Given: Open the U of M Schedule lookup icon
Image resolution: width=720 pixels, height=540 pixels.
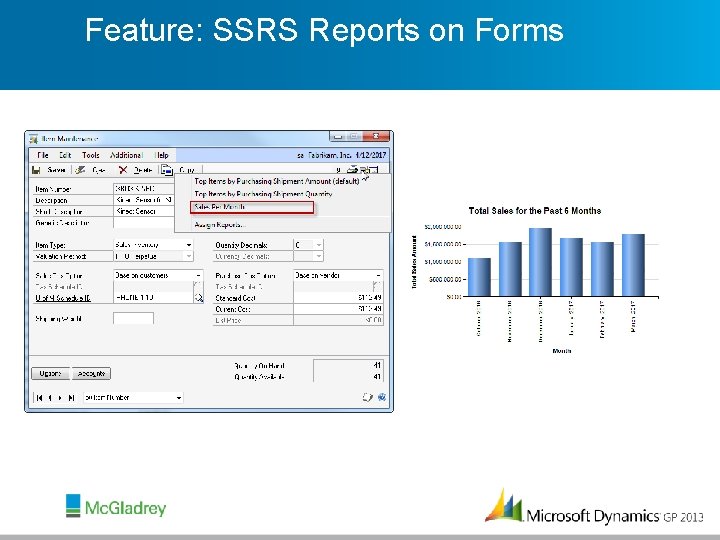Looking at the screenshot, I should (x=198, y=298).
